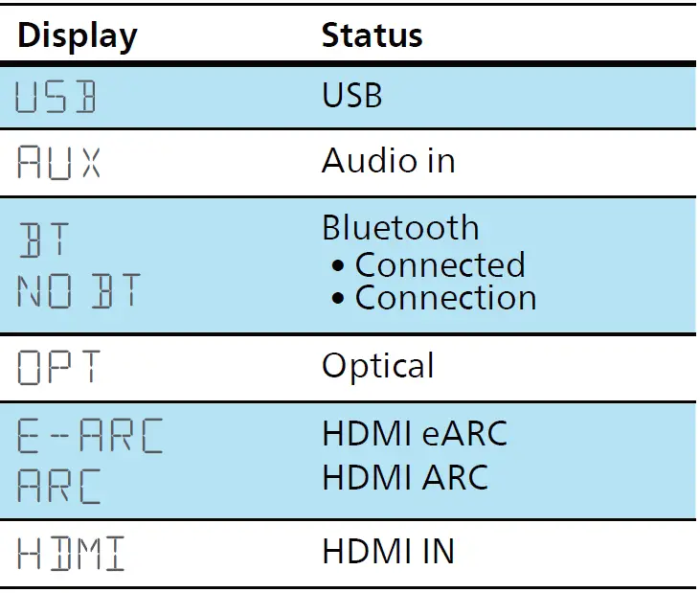The height and width of the screenshot is (593, 700).
Task: Click the Connected bullet item text
Action: (x=440, y=264)
